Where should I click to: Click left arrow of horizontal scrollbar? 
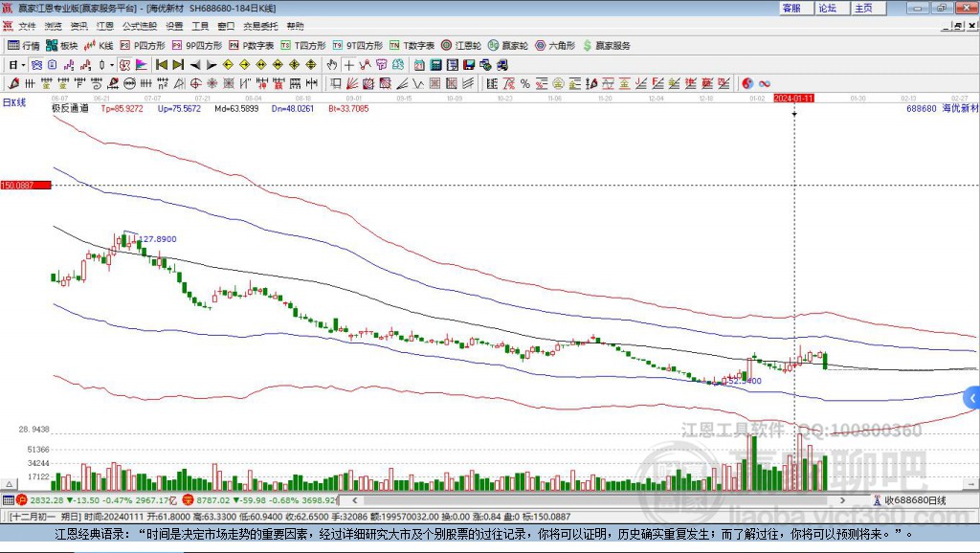click(354, 499)
